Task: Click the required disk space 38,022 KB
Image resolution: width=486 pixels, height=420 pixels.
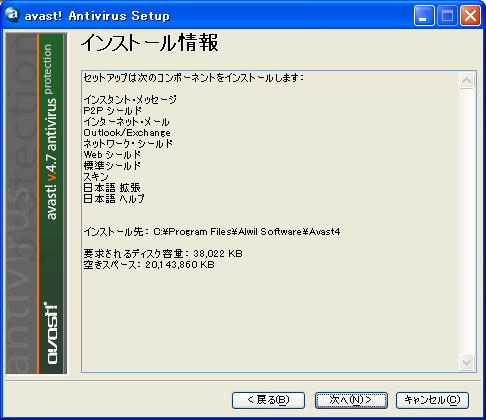Action: pos(218,254)
